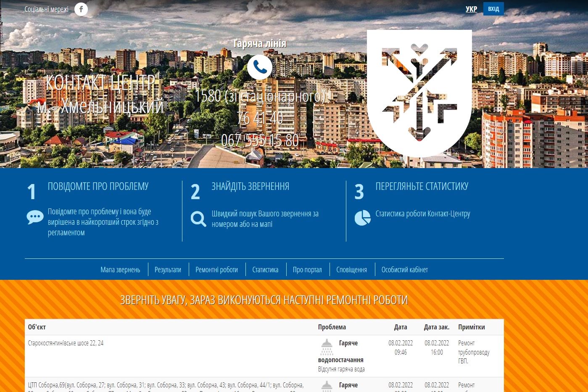Open ПЕРЕГЛЯНЬТЕ СТАТИСТИКУ heading
This screenshot has height=392, width=588.
pos(422,186)
